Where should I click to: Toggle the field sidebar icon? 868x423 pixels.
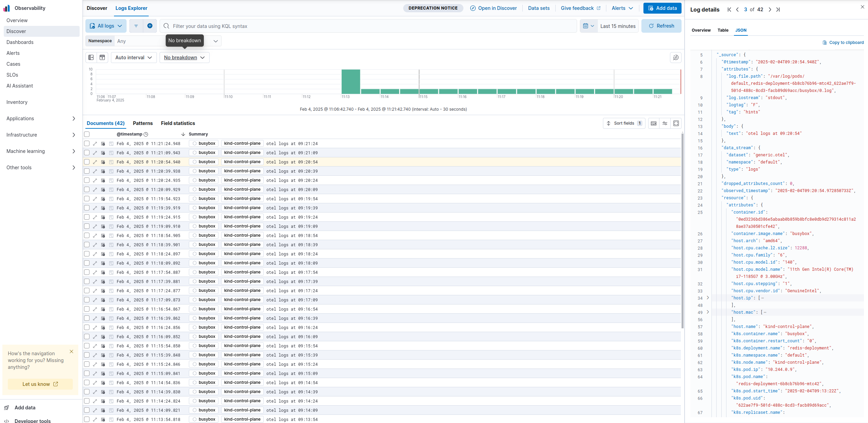tap(91, 58)
